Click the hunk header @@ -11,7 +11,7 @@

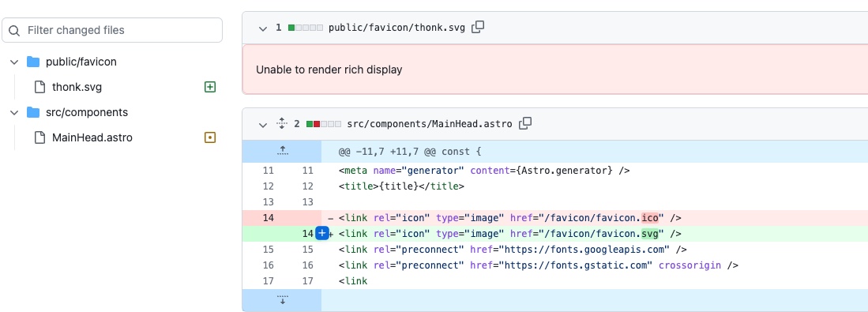(410, 151)
